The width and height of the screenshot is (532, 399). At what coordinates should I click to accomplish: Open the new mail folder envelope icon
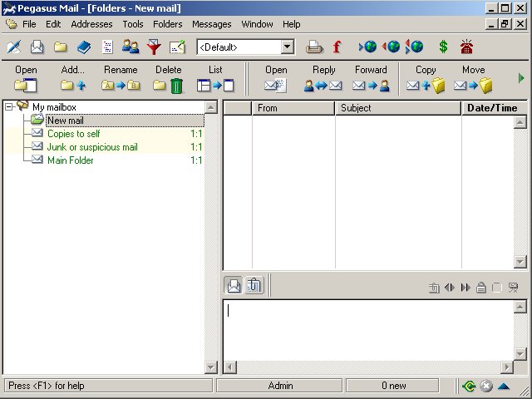pos(37,47)
